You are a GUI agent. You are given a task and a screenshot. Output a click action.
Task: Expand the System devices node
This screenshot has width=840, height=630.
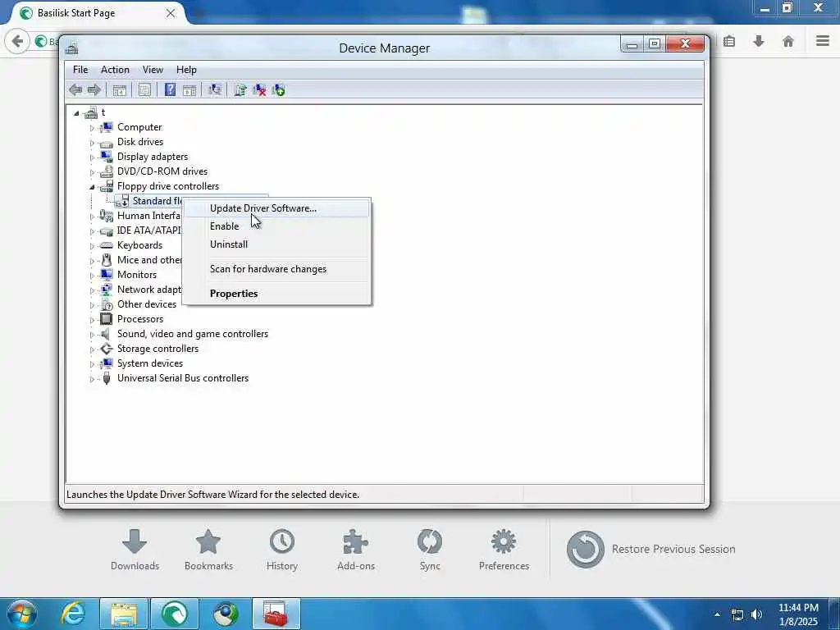[x=92, y=364]
